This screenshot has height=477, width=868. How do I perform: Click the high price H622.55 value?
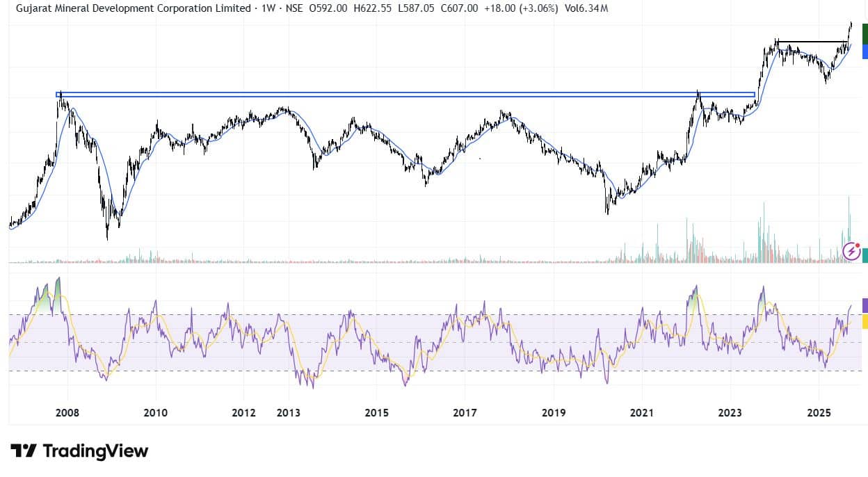pos(371,8)
